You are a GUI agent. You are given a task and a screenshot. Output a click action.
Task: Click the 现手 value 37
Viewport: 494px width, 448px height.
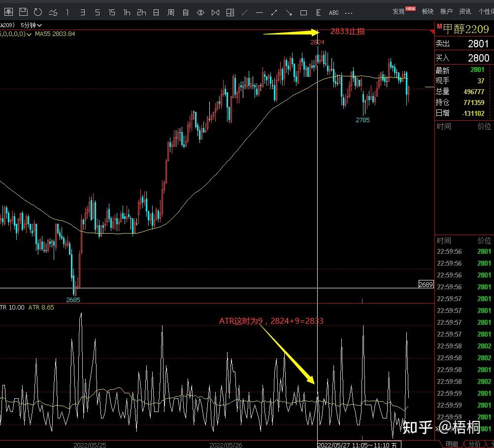(x=481, y=81)
